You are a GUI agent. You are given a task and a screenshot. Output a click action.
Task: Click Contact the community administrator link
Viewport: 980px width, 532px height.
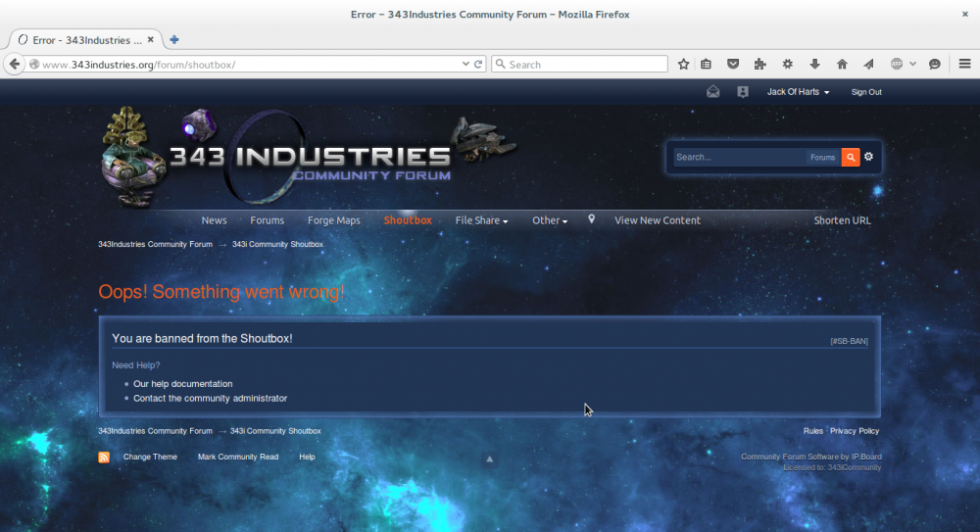point(210,398)
